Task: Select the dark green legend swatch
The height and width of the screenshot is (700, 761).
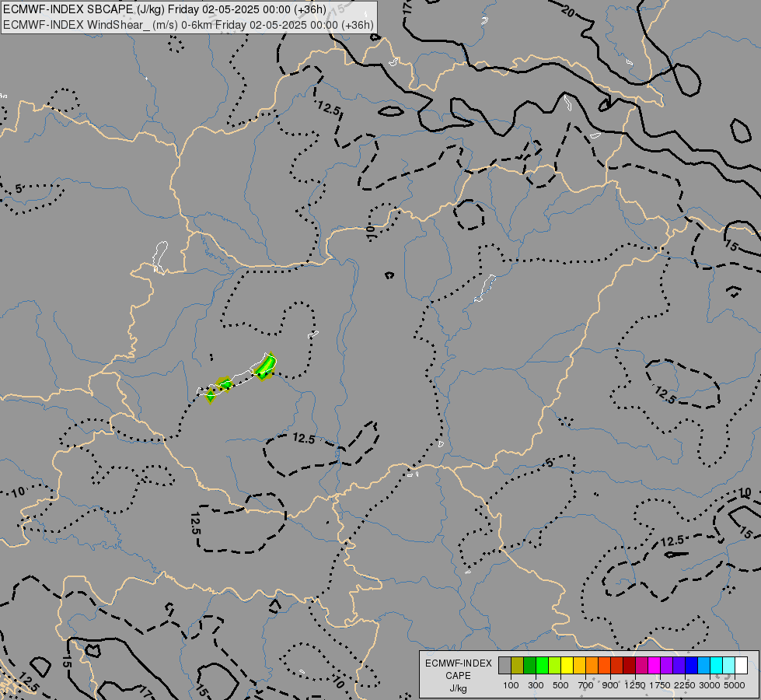Action: coord(530,666)
